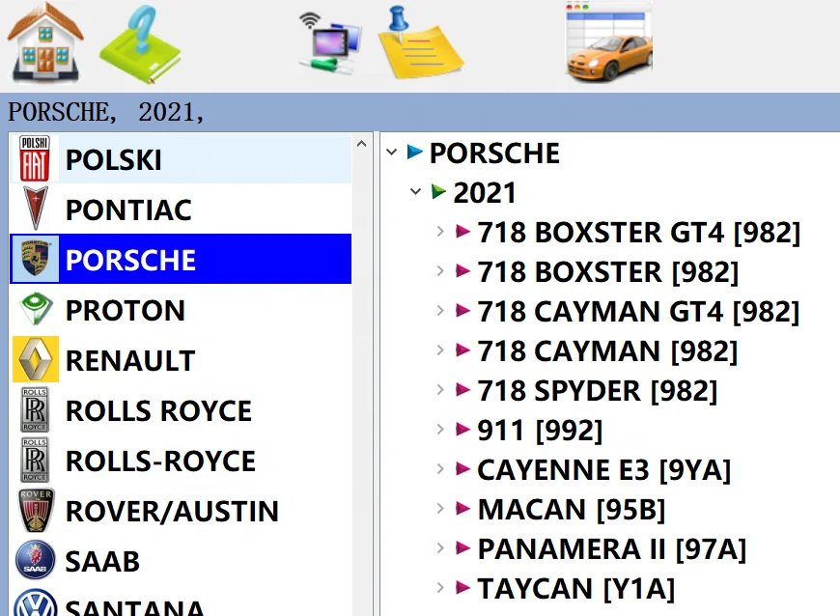Click the Renault diamond logo icon

pos(36,359)
